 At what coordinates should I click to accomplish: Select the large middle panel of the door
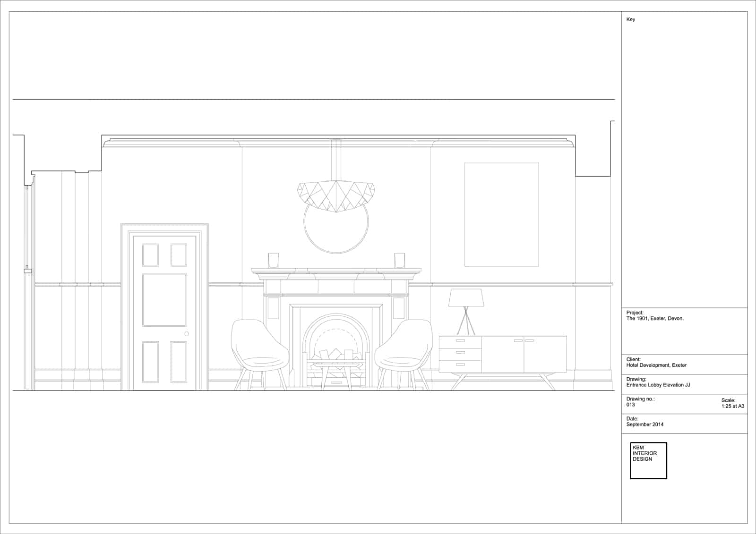[x=164, y=300]
